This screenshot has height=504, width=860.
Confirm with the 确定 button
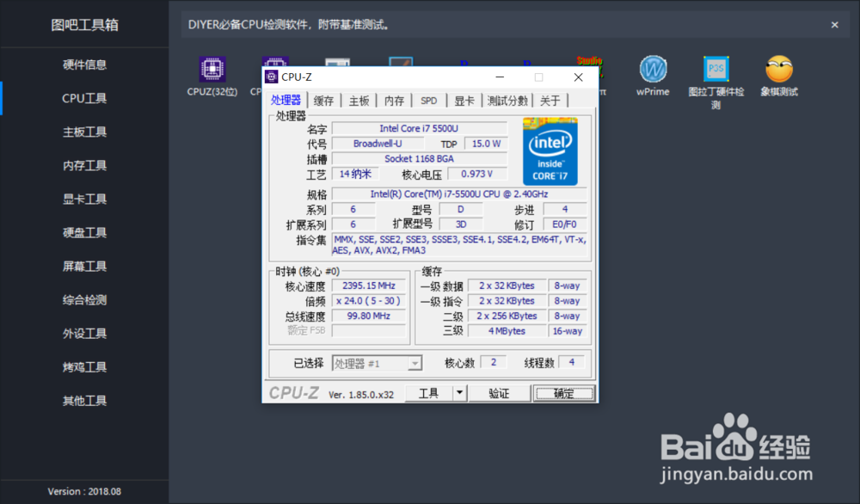click(564, 393)
